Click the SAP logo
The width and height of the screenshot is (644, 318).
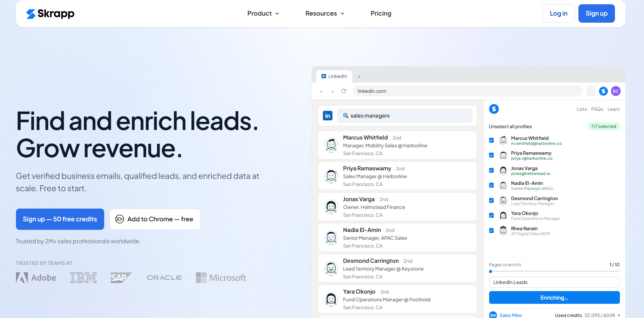[121, 278]
